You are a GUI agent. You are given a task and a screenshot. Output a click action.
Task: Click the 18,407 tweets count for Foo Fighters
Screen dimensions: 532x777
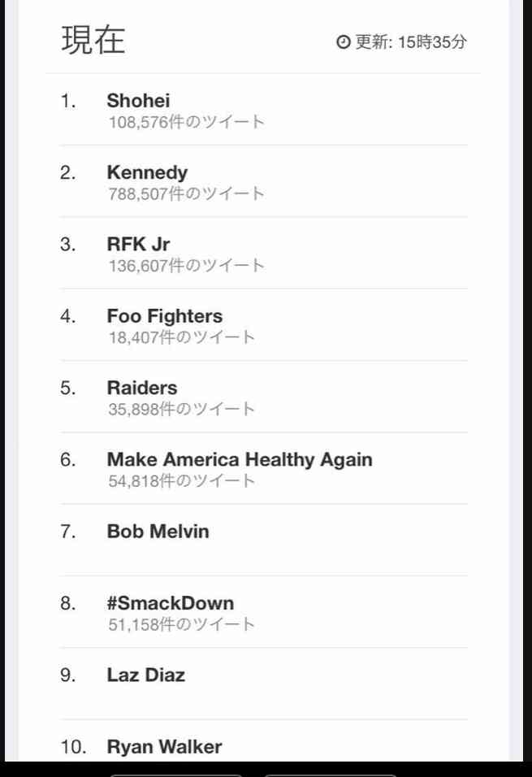181,337
